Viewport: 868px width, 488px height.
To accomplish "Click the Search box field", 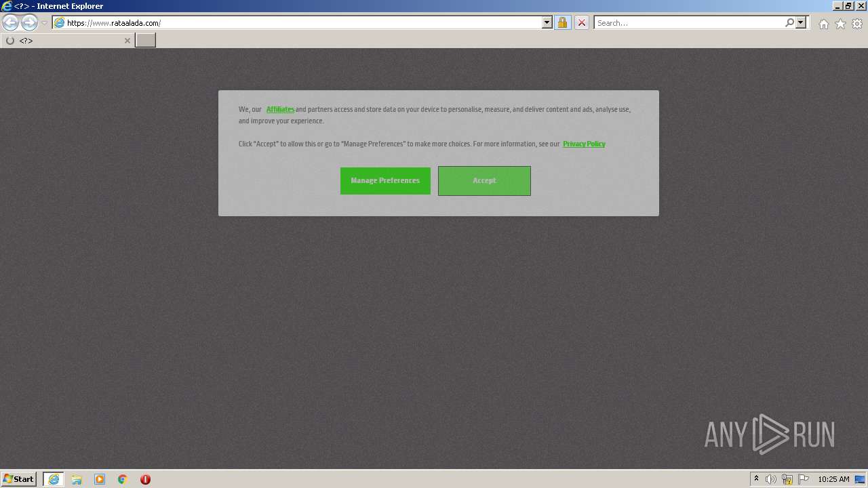I will click(689, 23).
